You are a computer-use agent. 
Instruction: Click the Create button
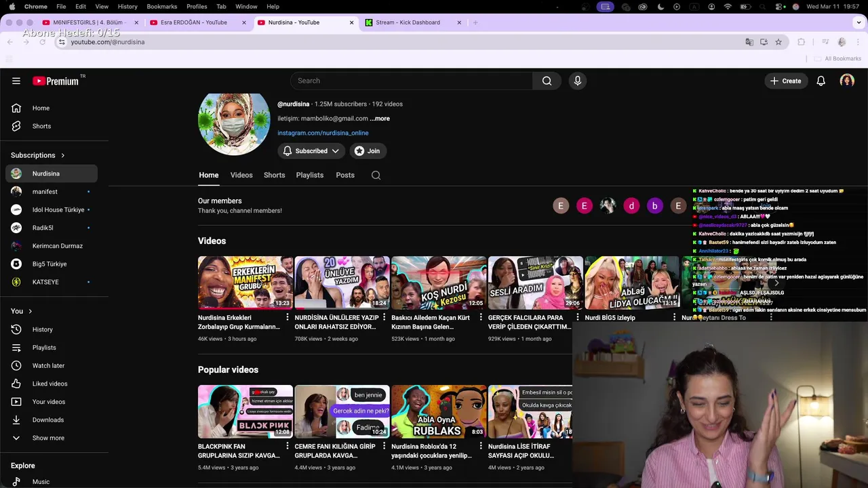coord(785,81)
